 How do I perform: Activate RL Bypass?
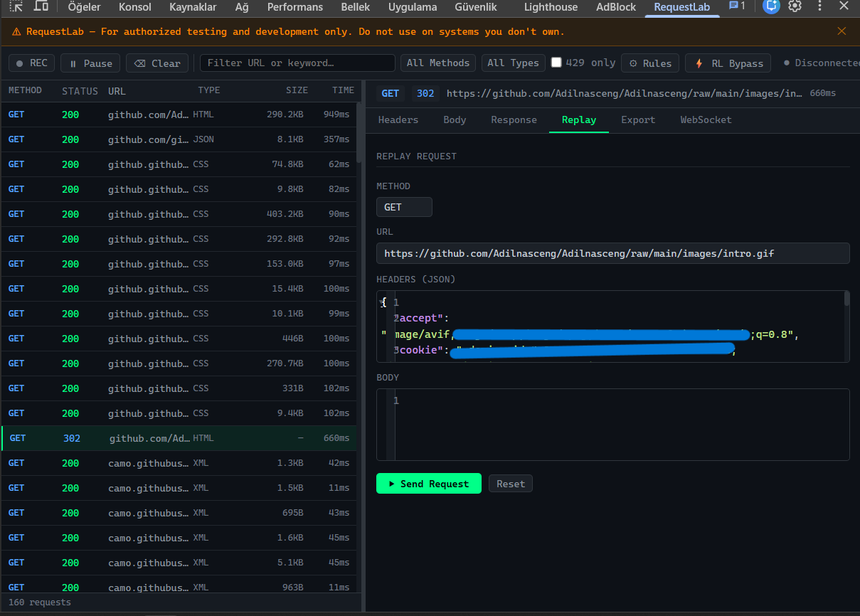[728, 63]
